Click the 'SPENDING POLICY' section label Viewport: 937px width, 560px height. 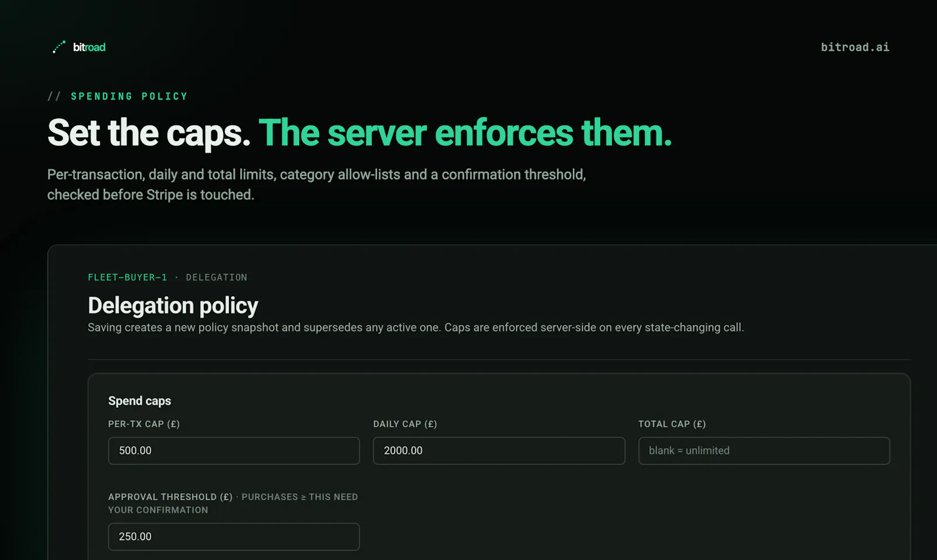click(x=129, y=96)
